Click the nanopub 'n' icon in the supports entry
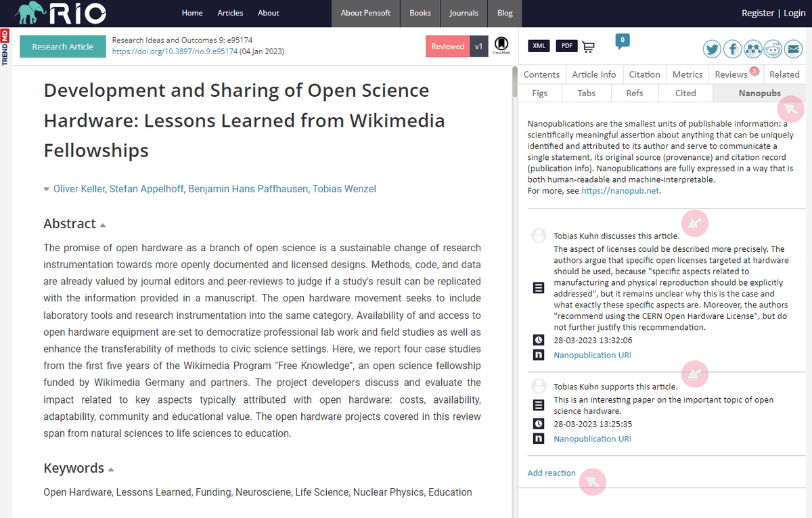Viewport: 812px width, 518px height. (x=539, y=439)
